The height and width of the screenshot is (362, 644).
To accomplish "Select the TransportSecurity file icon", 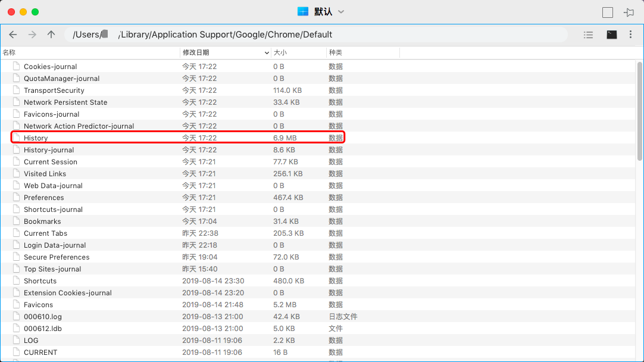I will [17, 90].
